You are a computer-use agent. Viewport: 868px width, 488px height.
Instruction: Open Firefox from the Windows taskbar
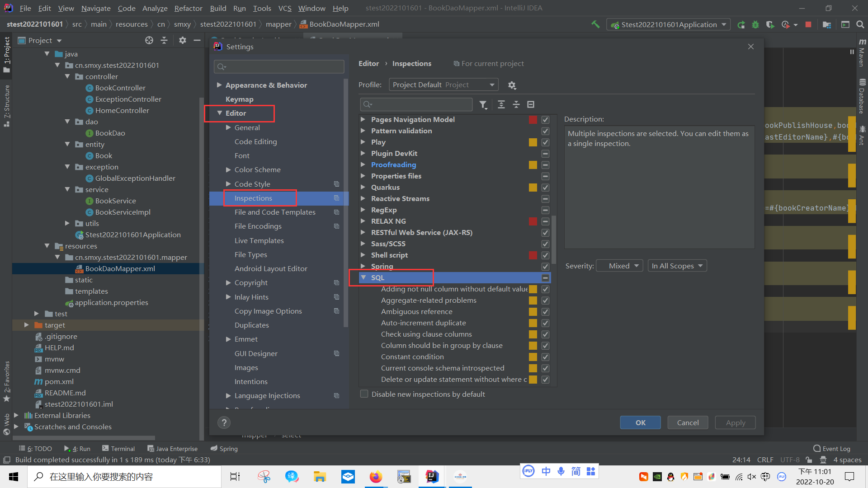[x=376, y=477]
